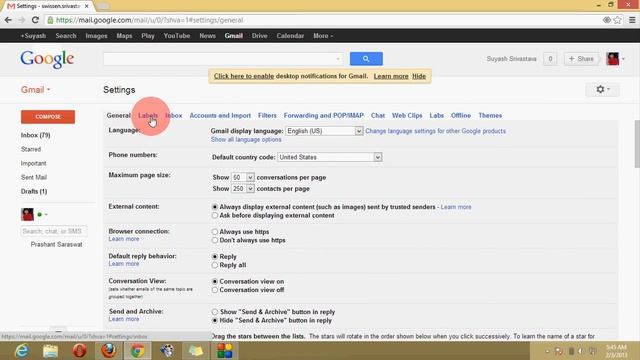
Task: Select Always use https
Action: point(215,232)
